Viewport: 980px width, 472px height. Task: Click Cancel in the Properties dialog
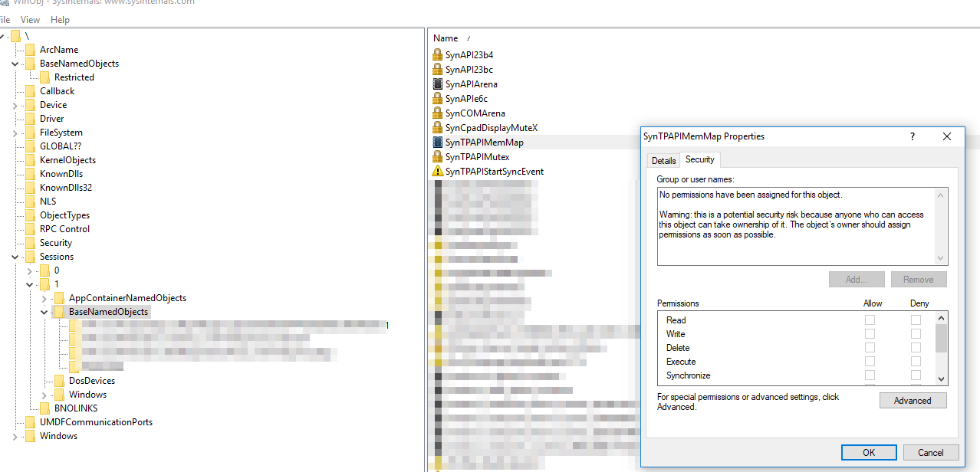coord(931,453)
